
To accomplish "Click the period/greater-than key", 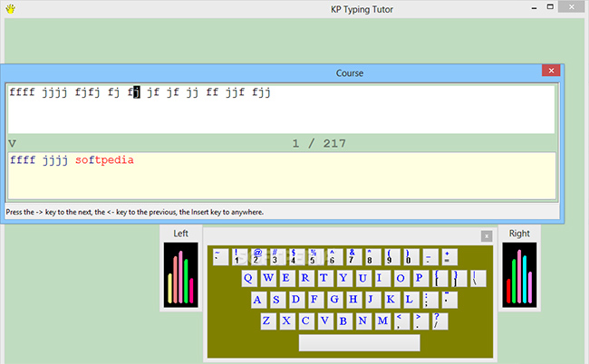I will [420, 321].
